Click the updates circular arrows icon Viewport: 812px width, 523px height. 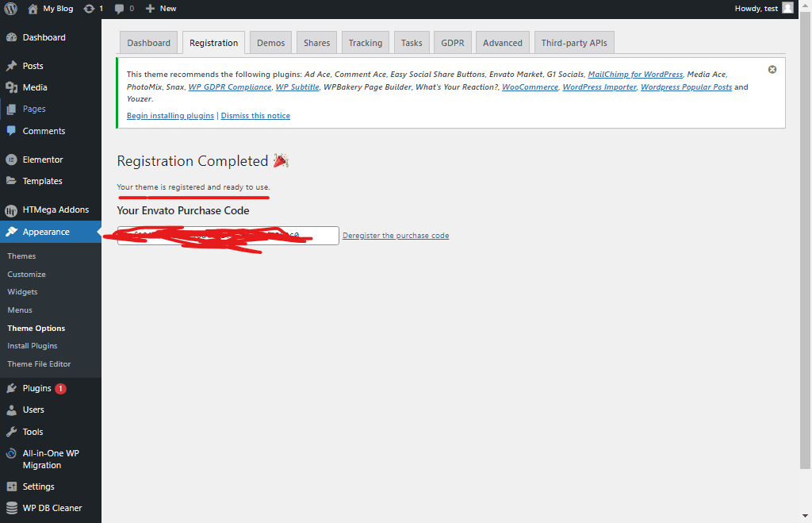pyautogui.click(x=89, y=9)
